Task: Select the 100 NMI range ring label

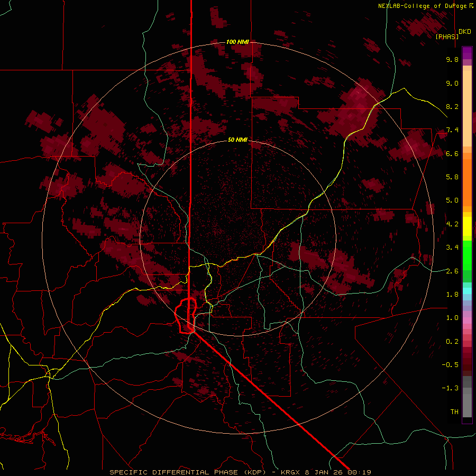Action: (237, 42)
